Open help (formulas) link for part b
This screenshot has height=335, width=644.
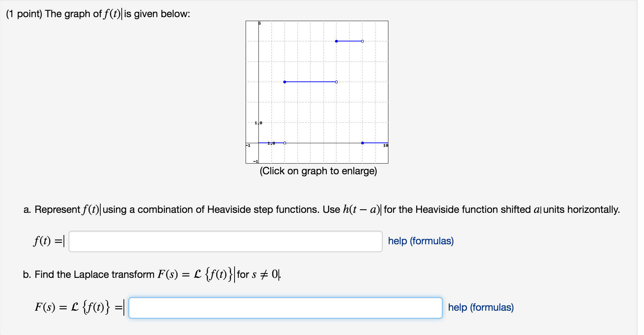point(480,307)
